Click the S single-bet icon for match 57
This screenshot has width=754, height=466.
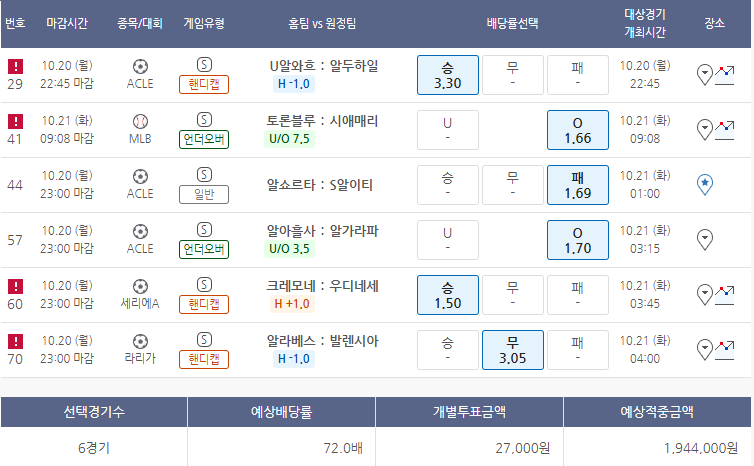204,230
